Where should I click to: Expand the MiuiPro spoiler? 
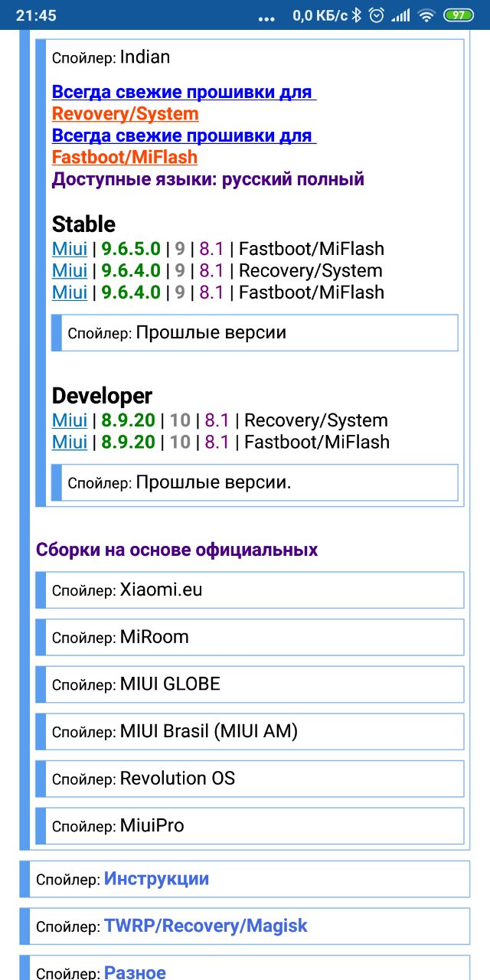250,826
